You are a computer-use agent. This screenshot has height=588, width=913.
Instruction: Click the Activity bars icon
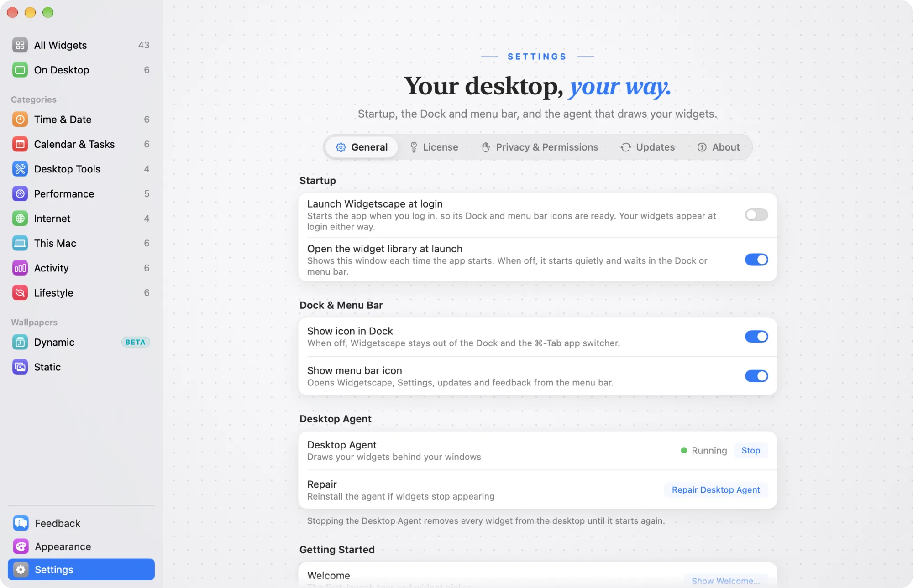(x=20, y=268)
